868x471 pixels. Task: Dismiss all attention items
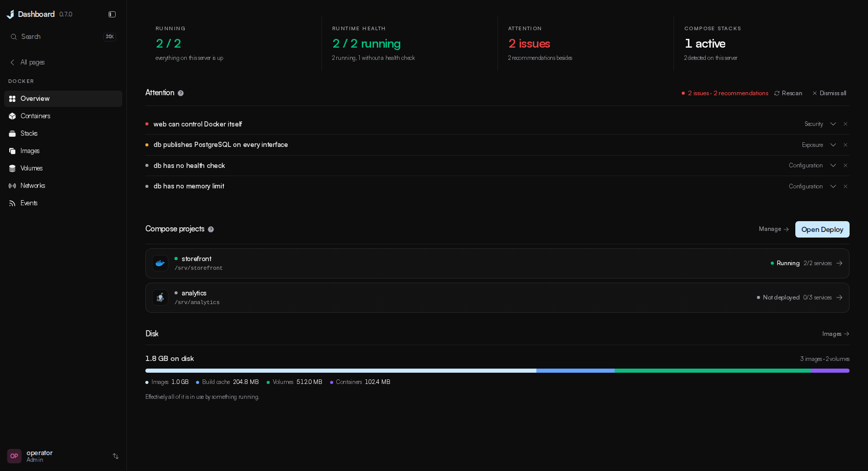pyautogui.click(x=829, y=93)
